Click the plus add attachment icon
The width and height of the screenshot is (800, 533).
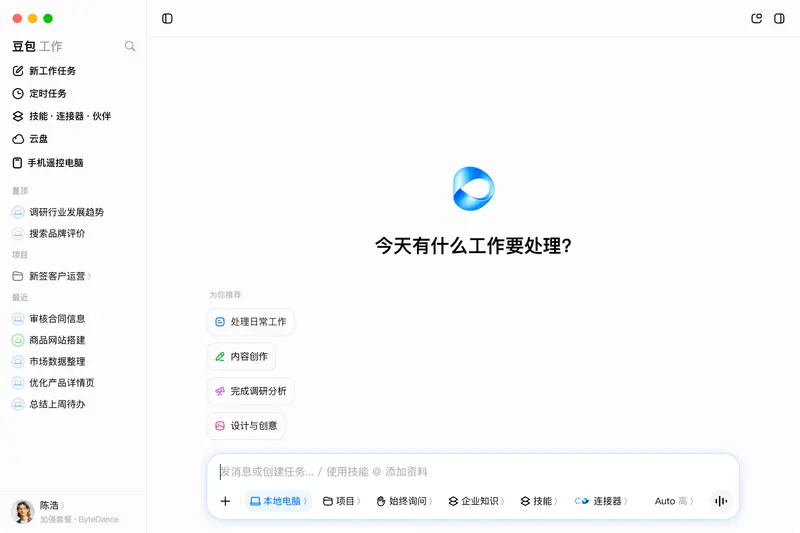point(225,501)
